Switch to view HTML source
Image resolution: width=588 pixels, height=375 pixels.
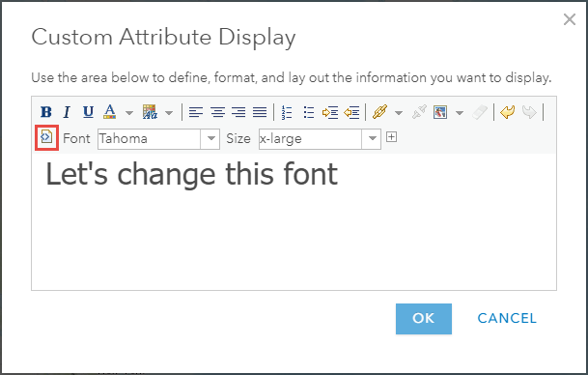pos(46,137)
